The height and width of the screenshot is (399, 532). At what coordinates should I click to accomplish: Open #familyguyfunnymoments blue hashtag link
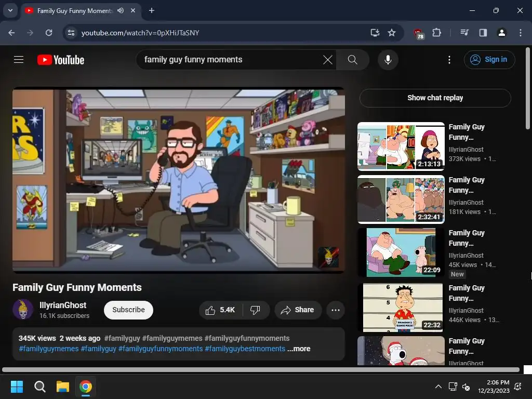[161, 349]
